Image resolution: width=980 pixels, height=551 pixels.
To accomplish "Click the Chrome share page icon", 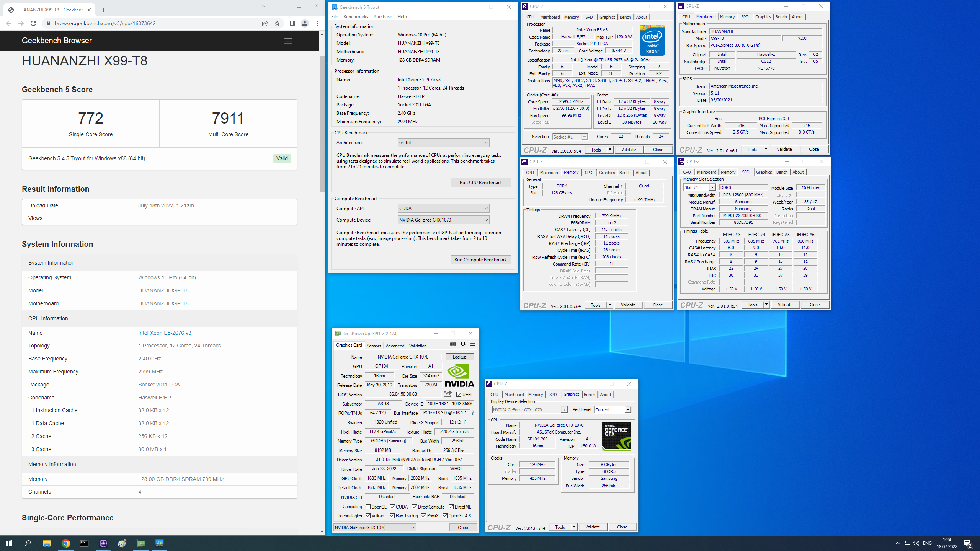I will click(265, 23).
